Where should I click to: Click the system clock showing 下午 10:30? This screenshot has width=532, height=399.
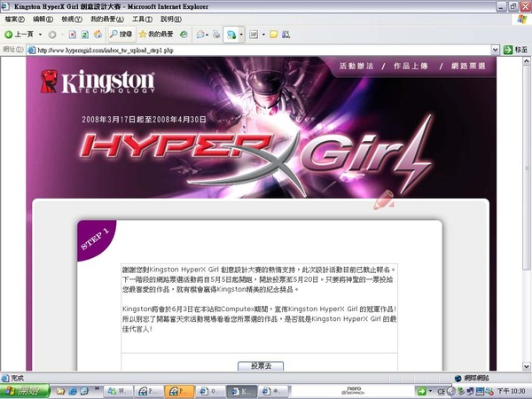click(x=511, y=391)
